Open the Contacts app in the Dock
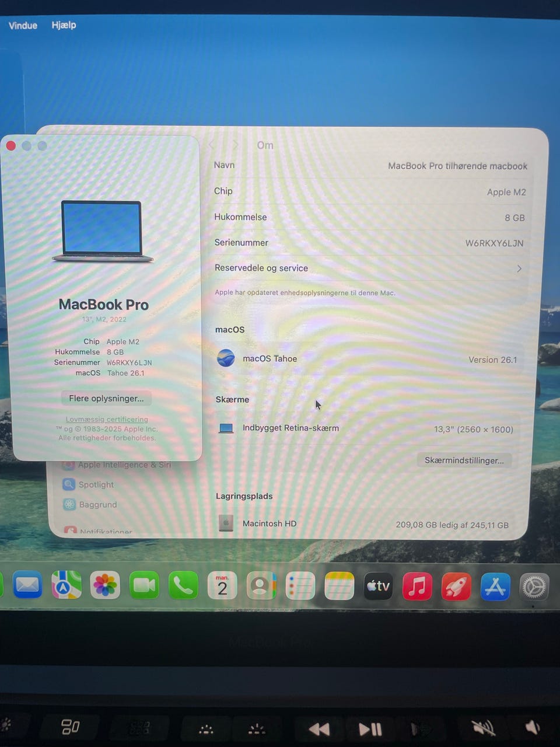 (x=261, y=585)
